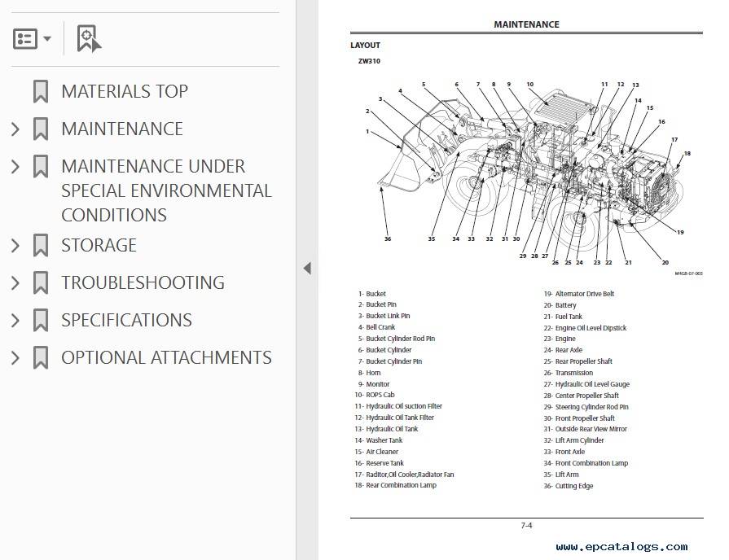Expand the SPECIFICATIONS bookmark
Screen dimensions: 729x560
15,320
